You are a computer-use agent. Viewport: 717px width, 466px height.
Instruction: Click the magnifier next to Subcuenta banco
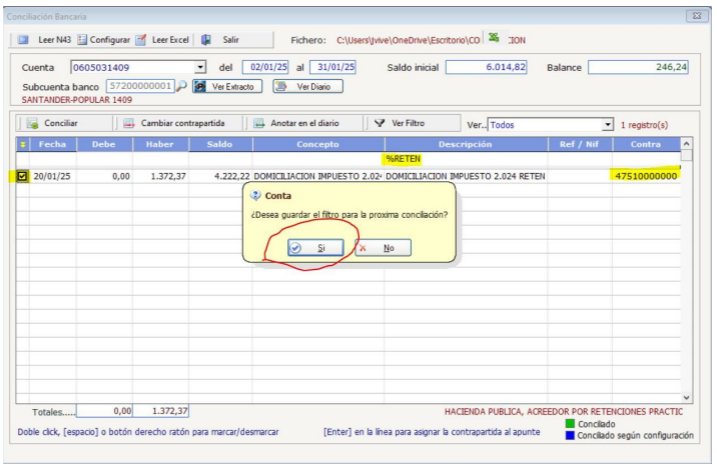click(181, 86)
